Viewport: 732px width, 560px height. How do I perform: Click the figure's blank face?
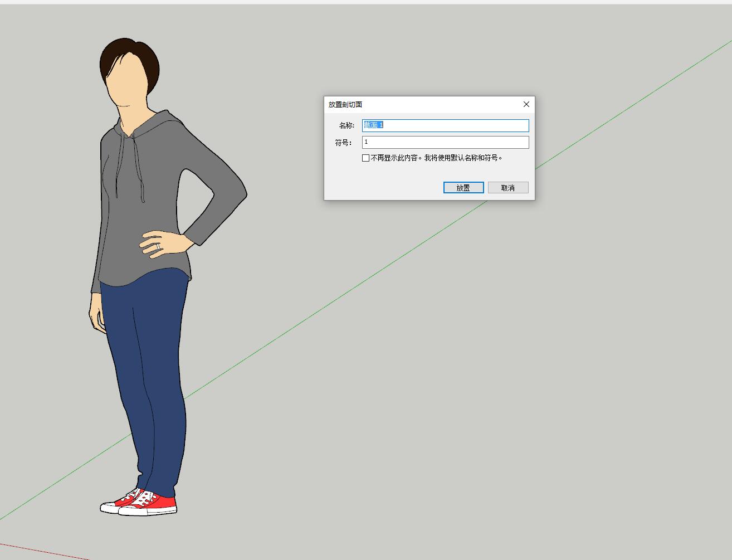[128, 84]
